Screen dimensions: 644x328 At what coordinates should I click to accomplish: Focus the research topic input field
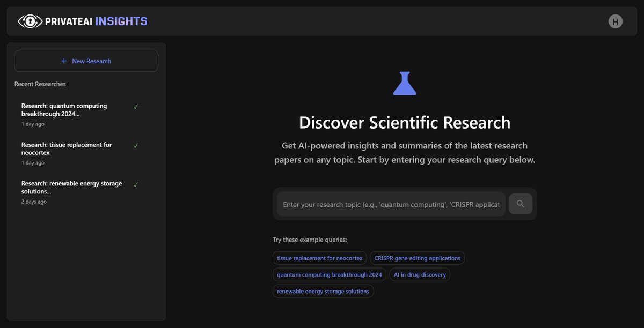(x=391, y=204)
